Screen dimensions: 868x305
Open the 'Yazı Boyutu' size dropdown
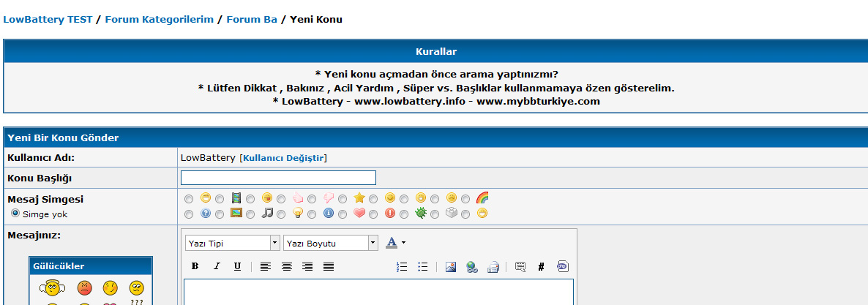(x=331, y=243)
